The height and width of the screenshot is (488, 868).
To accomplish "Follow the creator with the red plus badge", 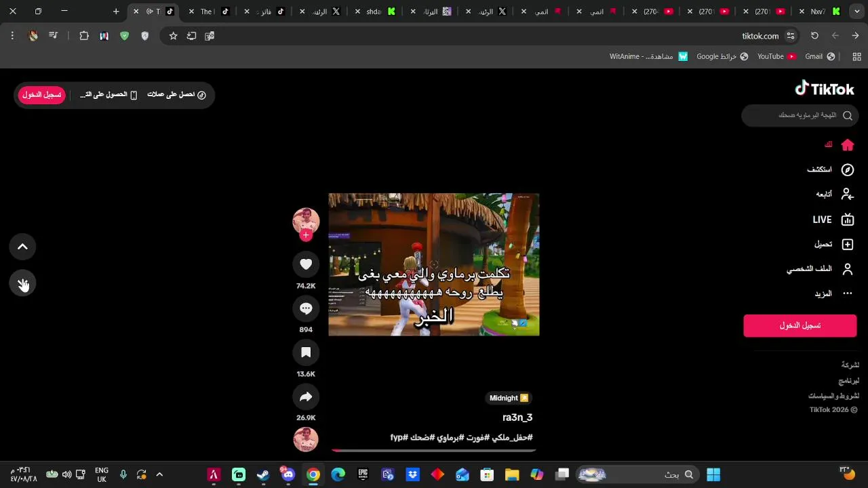I will (306, 235).
